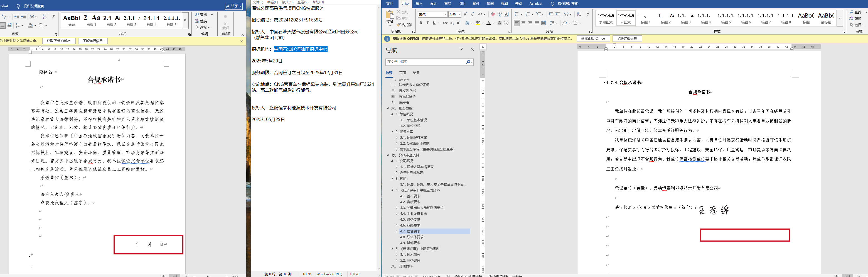Apply font color (black A)
The image size is (868, 277).
(x=489, y=23)
